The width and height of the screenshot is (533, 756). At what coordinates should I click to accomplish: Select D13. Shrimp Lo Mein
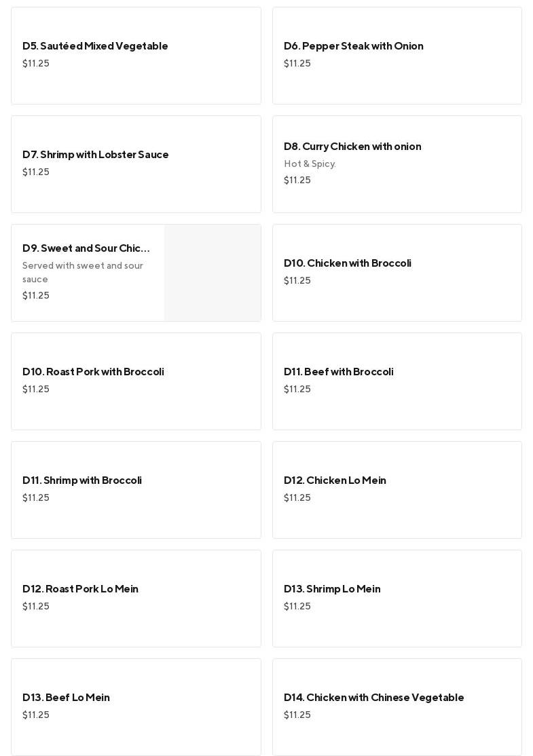point(332,589)
